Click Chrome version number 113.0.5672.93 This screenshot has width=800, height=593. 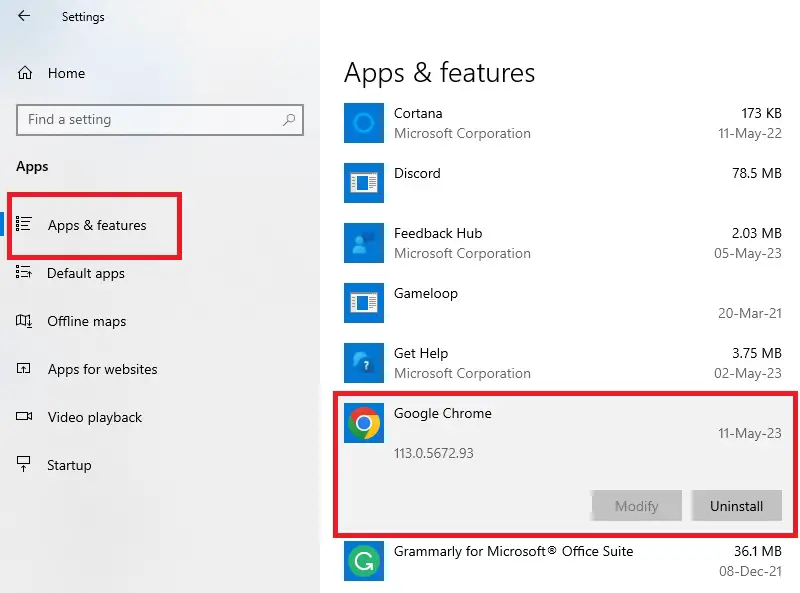[x=434, y=453]
